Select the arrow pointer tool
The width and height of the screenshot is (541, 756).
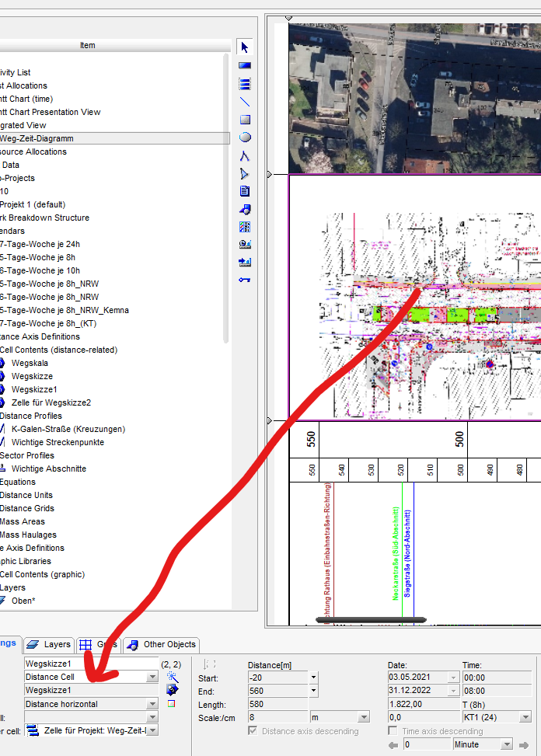tap(245, 48)
